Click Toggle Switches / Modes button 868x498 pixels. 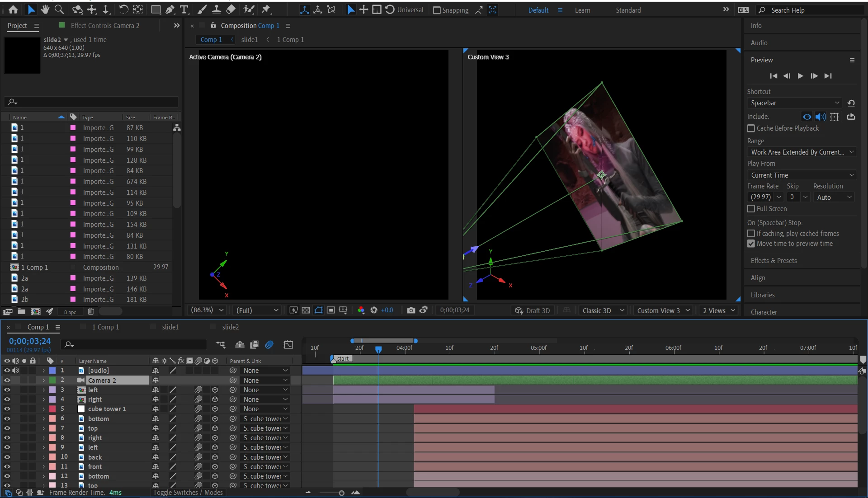(x=188, y=493)
